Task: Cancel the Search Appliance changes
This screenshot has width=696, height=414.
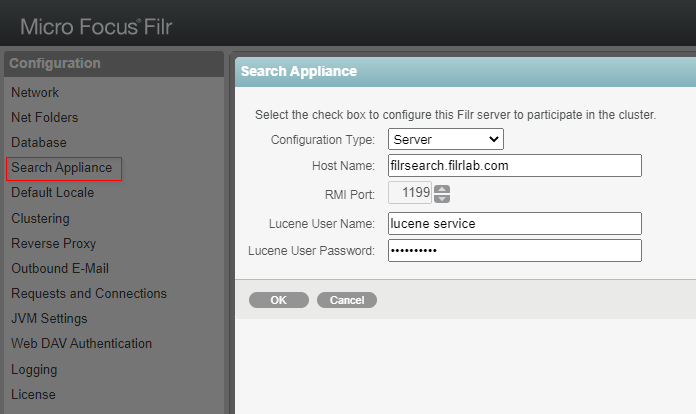Action: pyautogui.click(x=347, y=300)
